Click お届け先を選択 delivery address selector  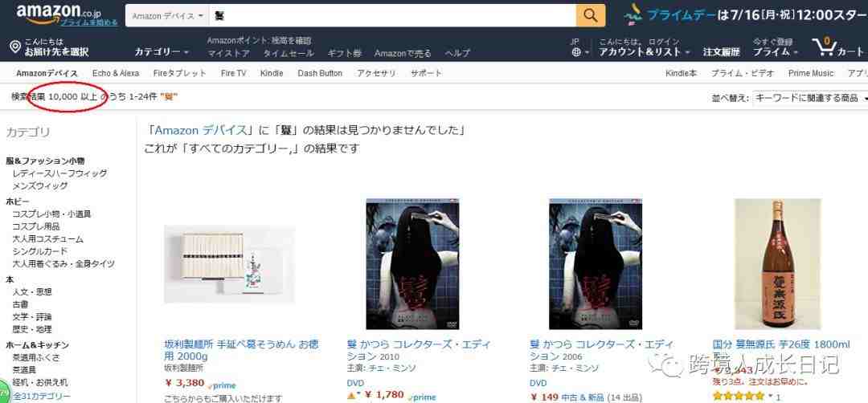pos(56,52)
